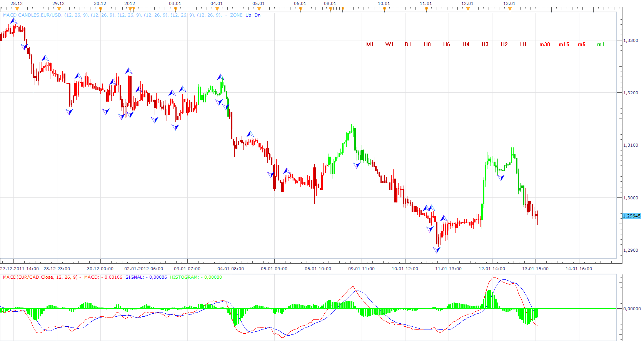644x341 pixels.
Task: Click the orange marker under 05.01
Action: tap(259, 9)
